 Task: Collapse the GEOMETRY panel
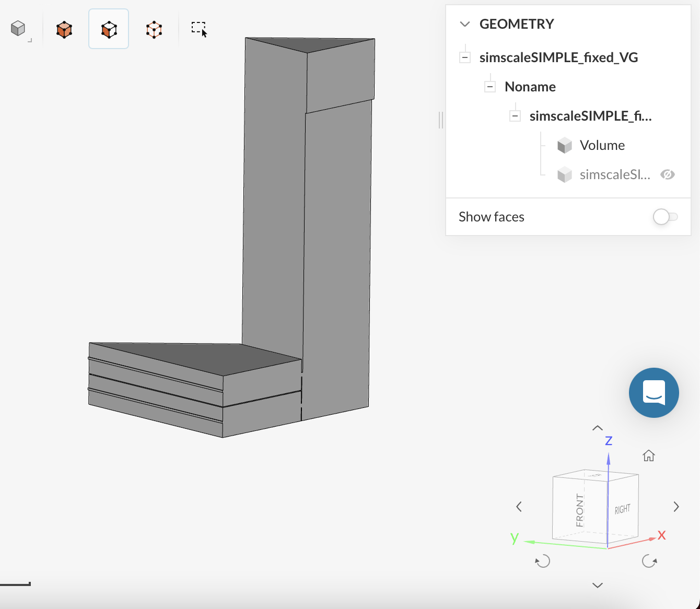464,24
